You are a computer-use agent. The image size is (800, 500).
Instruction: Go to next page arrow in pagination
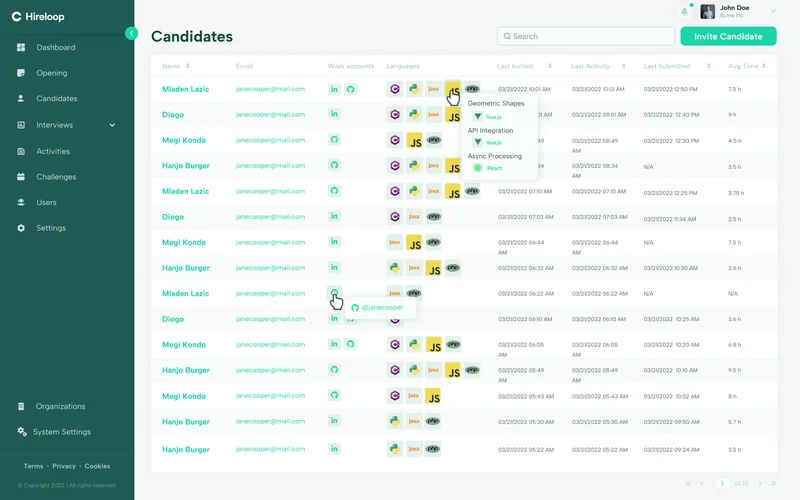[x=760, y=483]
